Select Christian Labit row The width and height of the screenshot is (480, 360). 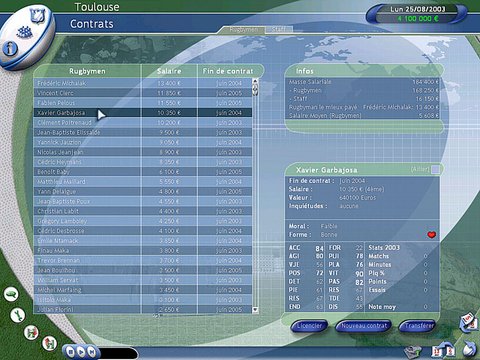tap(143, 211)
